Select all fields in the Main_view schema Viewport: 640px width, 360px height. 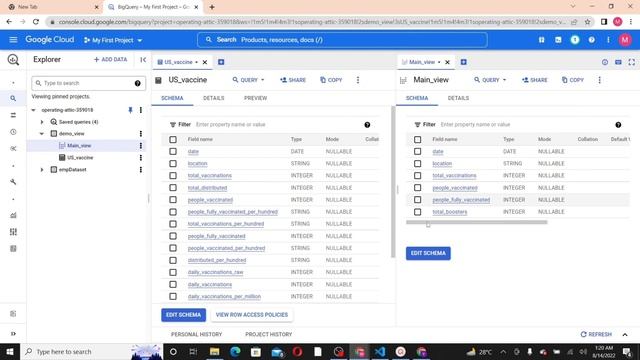418,140
